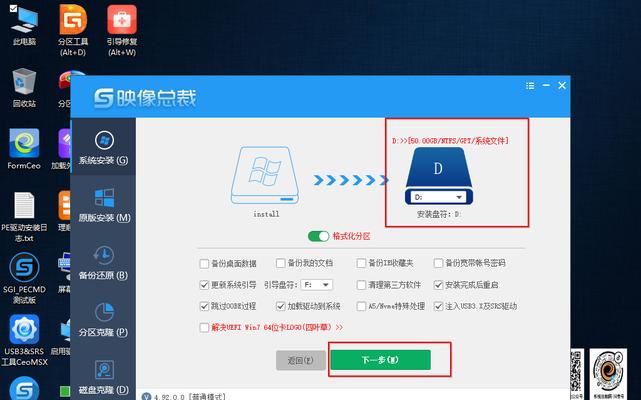Screen dimensions: 641x400
Task: Minimize the 映像总裁 window
Action: (x=546, y=85)
